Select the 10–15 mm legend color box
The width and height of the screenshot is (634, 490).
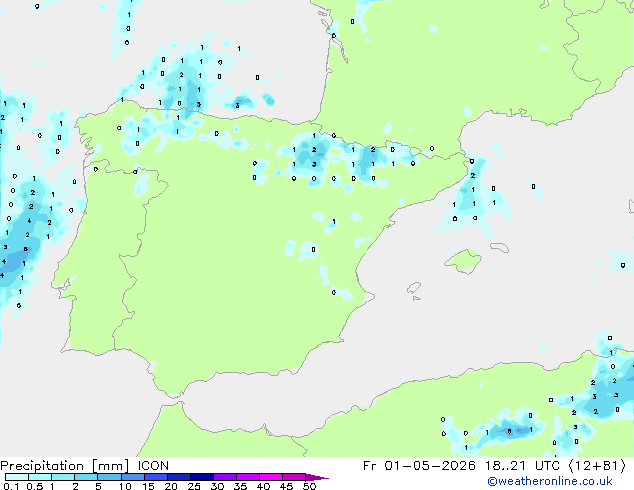pos(132,477)
